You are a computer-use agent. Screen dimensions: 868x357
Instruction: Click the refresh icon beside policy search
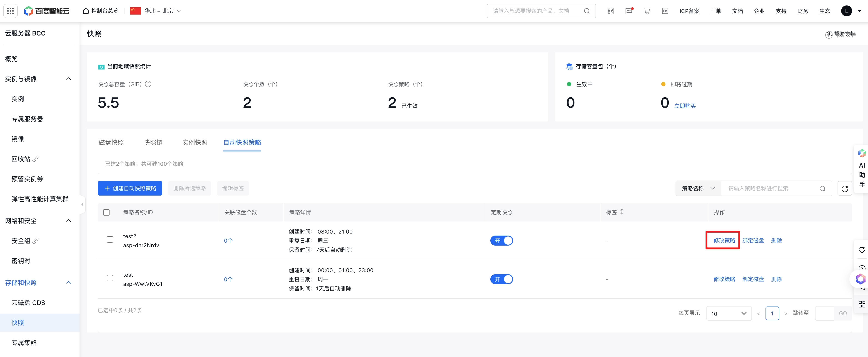point(844,189)
